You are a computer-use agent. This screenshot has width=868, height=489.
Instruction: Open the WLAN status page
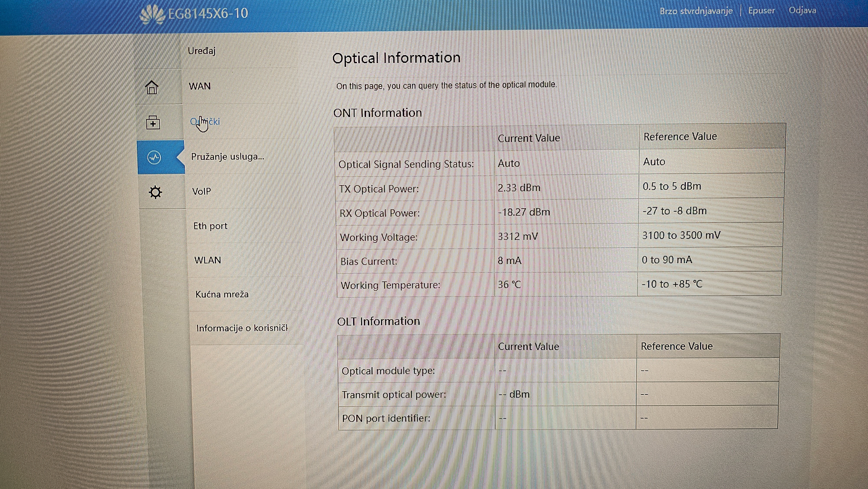pos(208,260)
